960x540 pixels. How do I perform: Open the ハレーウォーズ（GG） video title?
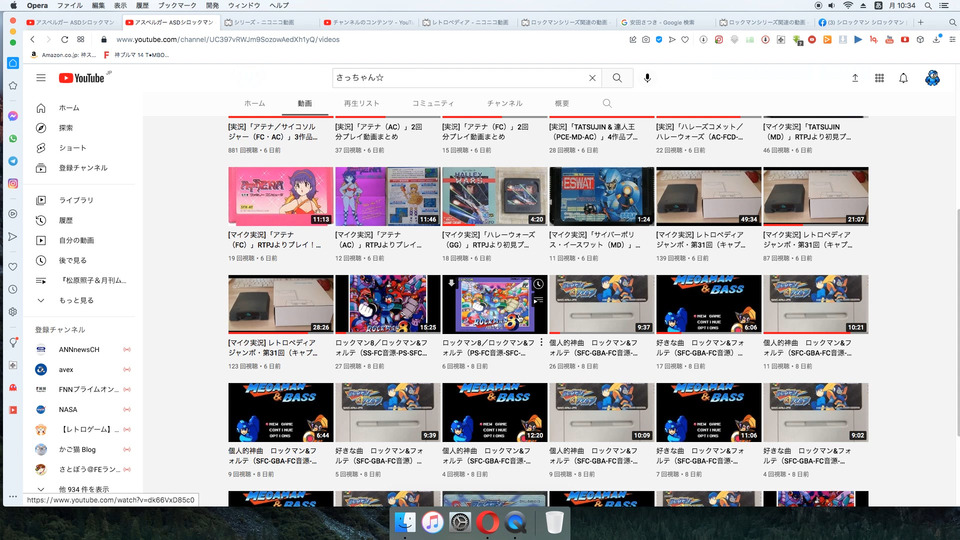pos(489,239)
